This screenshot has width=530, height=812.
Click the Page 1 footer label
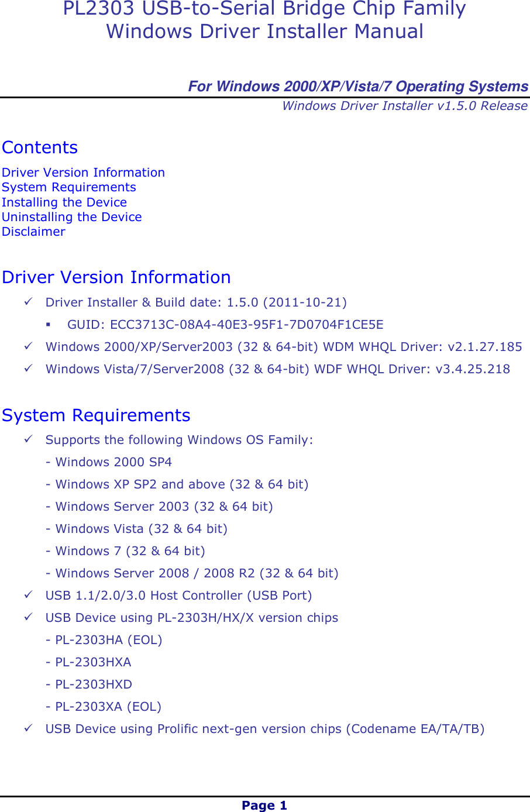[x=264, y=805]
